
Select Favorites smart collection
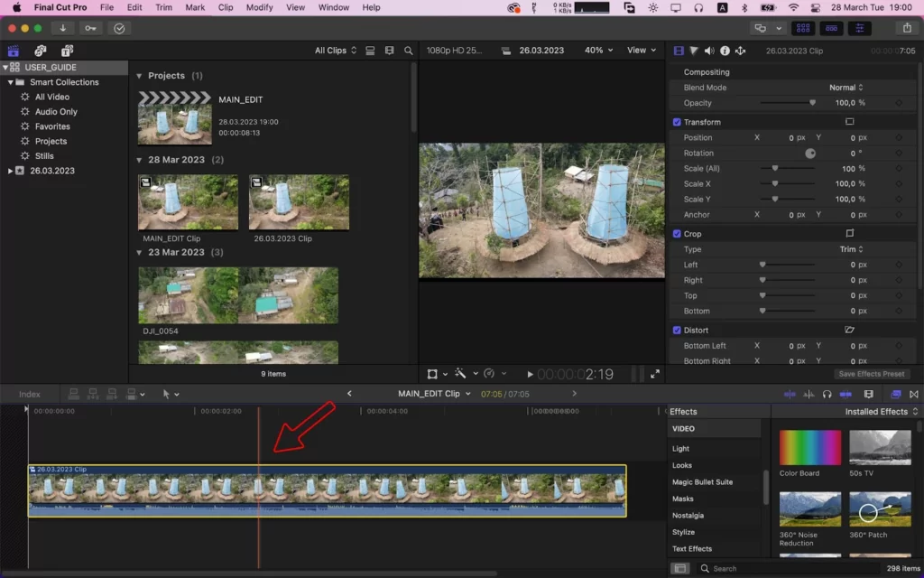point(52,126)
